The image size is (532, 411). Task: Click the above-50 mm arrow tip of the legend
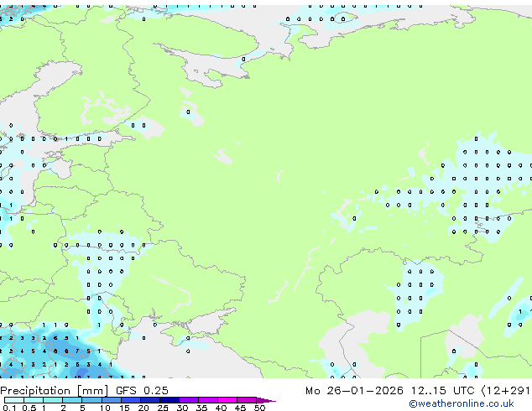tap(266, 400)
